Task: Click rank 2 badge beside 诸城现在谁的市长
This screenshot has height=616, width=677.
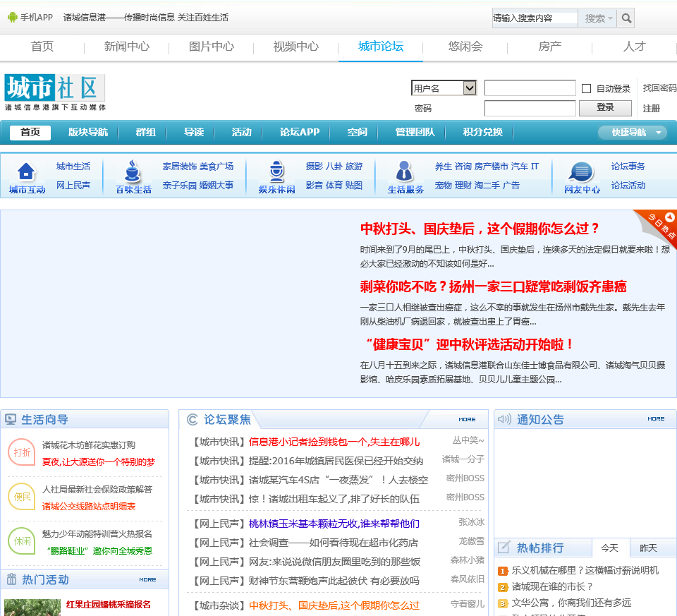Action: pyautogui.click(x=503, y=587)
